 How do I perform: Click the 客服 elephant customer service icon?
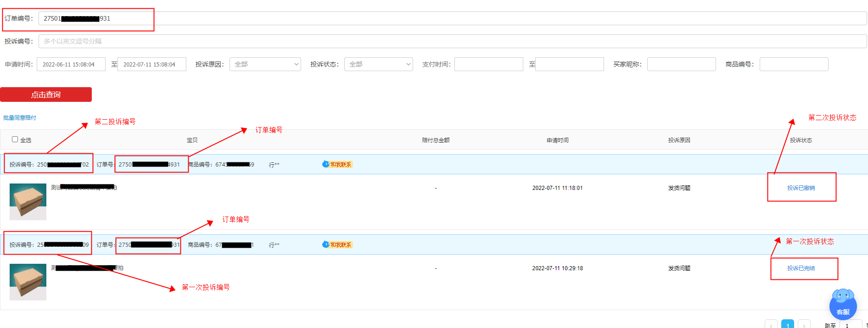pos(843,304)
